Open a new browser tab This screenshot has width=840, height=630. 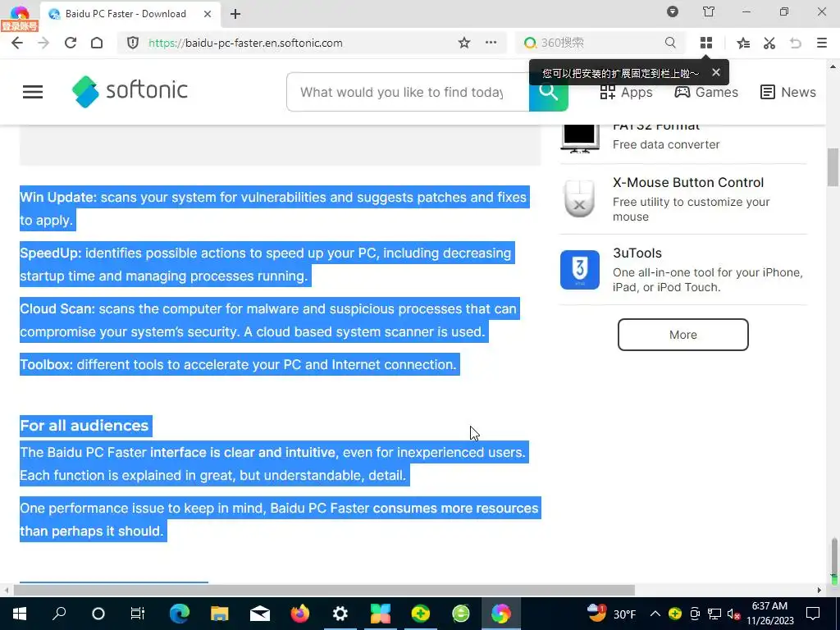[235, 14]
